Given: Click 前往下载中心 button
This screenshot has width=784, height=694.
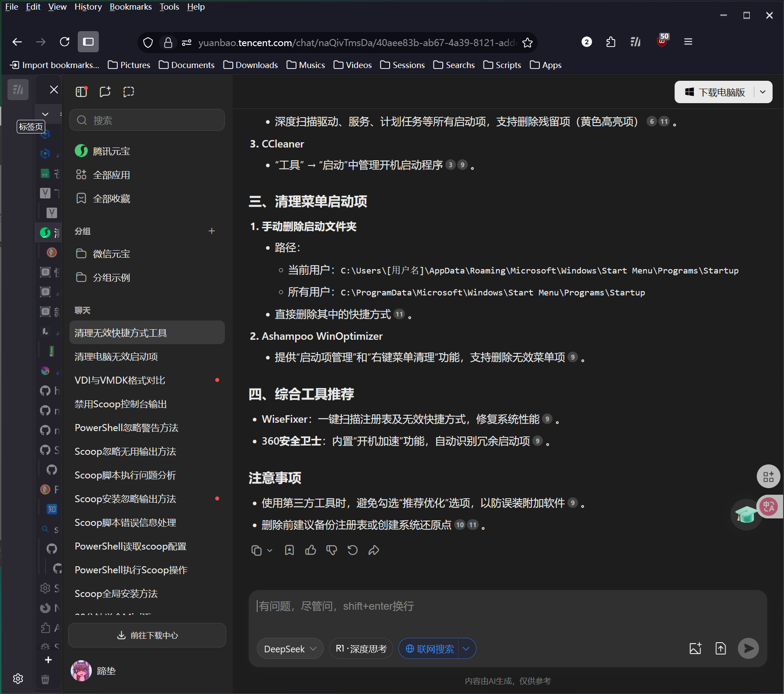Looking at the screenshot, I should coord(147,635).
